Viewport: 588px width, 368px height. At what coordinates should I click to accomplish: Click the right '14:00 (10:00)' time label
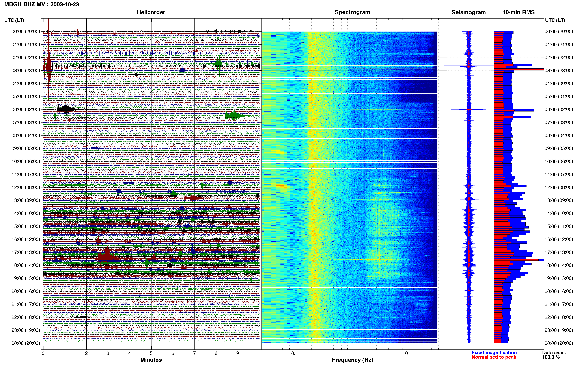559,213
